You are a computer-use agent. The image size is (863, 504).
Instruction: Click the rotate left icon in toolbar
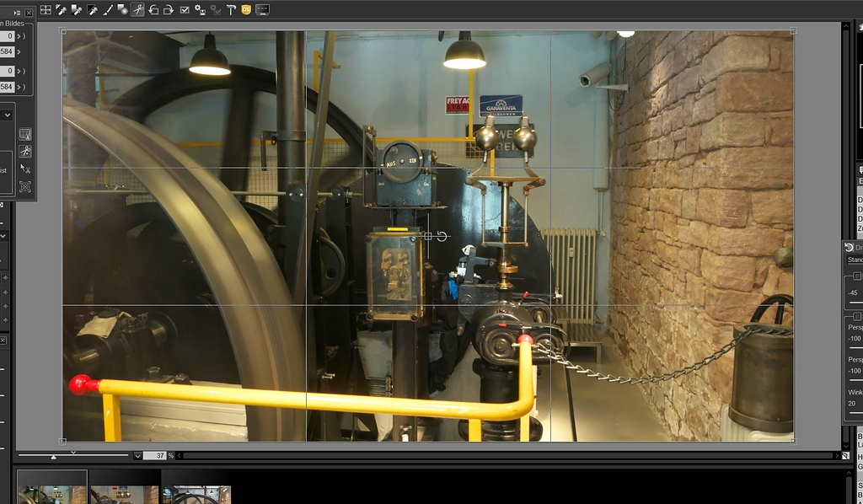tap(153, 9)
